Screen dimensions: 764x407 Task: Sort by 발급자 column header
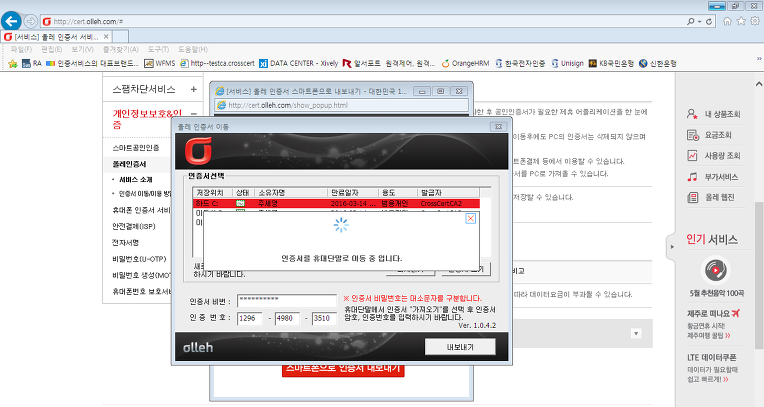(x=448, y=193)
